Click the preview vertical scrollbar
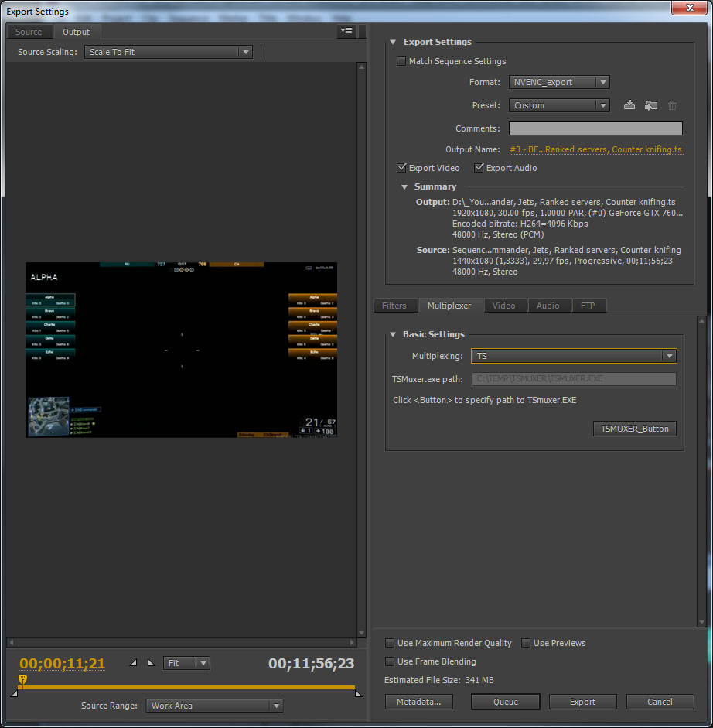The height and width of the screenshot is (728, 713). click(x=362, y=350)
